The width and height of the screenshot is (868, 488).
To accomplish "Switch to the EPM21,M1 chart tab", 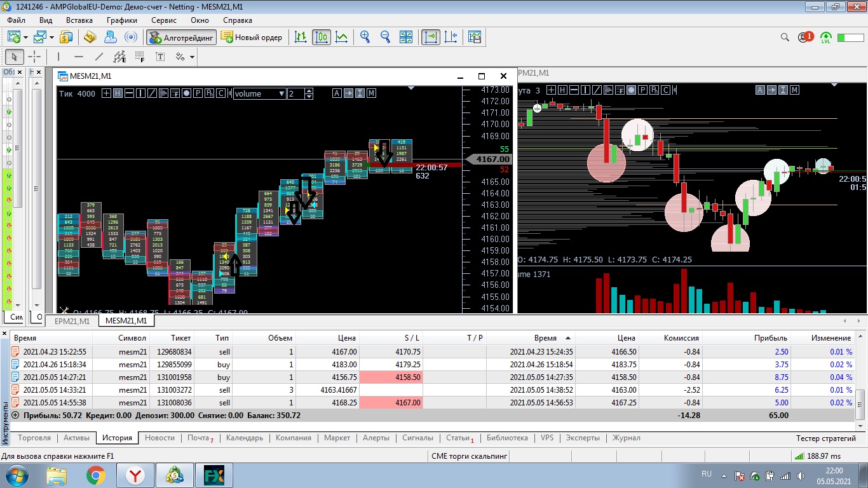I will pos(72,321).
